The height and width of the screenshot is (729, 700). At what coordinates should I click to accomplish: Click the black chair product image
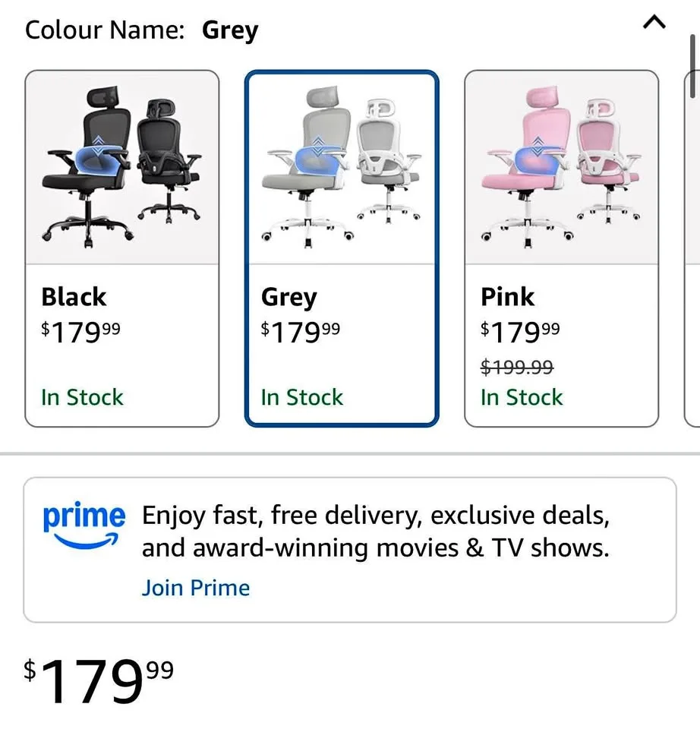tap(121, 167)
